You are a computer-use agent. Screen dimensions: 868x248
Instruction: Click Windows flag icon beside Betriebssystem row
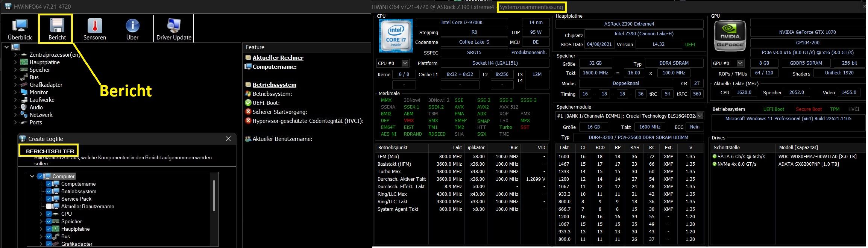pyautogui.click(x=248, y=94)
